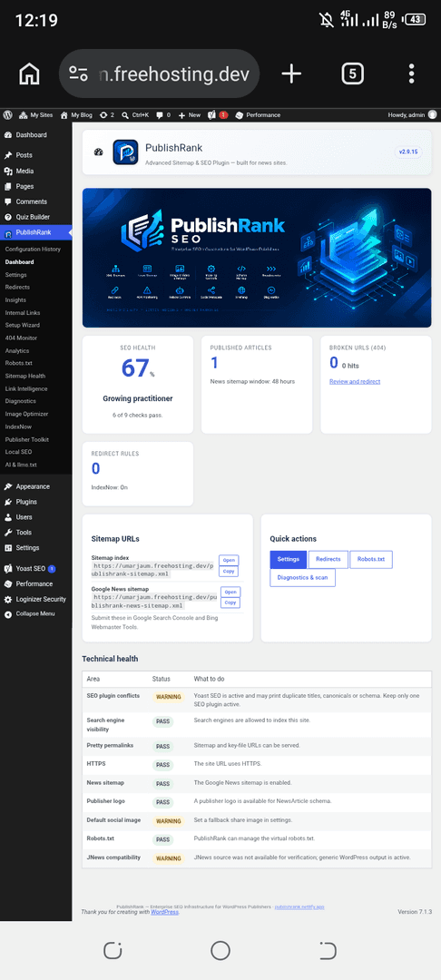Open the Google News sitemap URL
The width and height of the screenshot is (441, 980).
230,592
